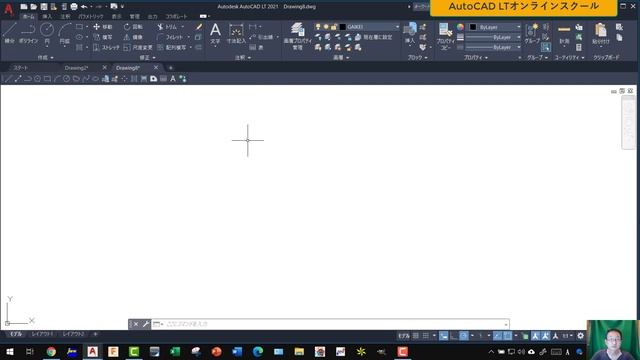
Task: Click the ストレッチ (Stretch) command
Action: (x=106, y=47)
